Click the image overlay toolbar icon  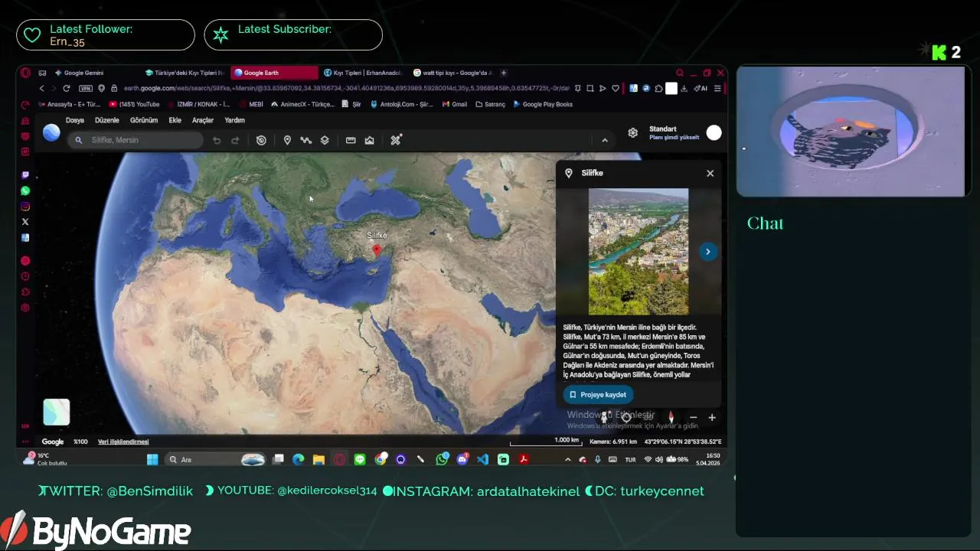click(369, 140)
